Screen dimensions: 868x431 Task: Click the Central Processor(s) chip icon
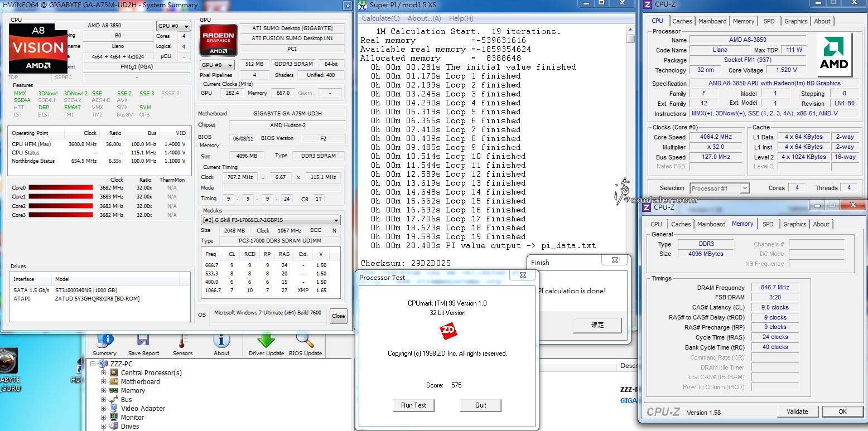(114, 372)
